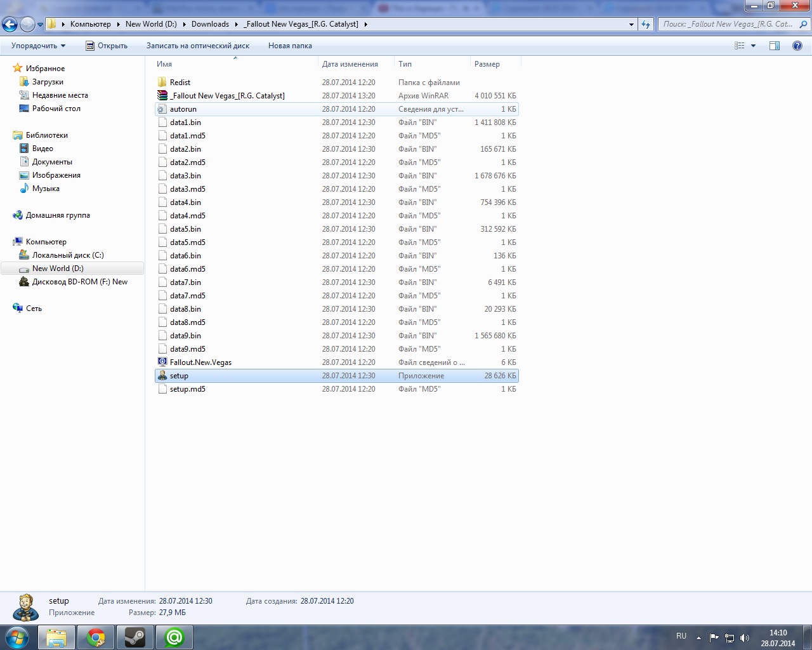Open the Action Center flag icon

[714, 638]
